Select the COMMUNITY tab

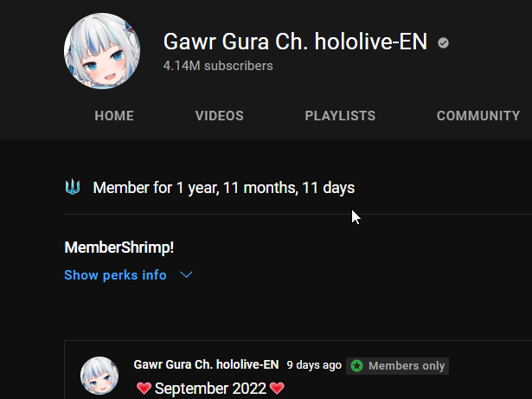coord(478,116)
